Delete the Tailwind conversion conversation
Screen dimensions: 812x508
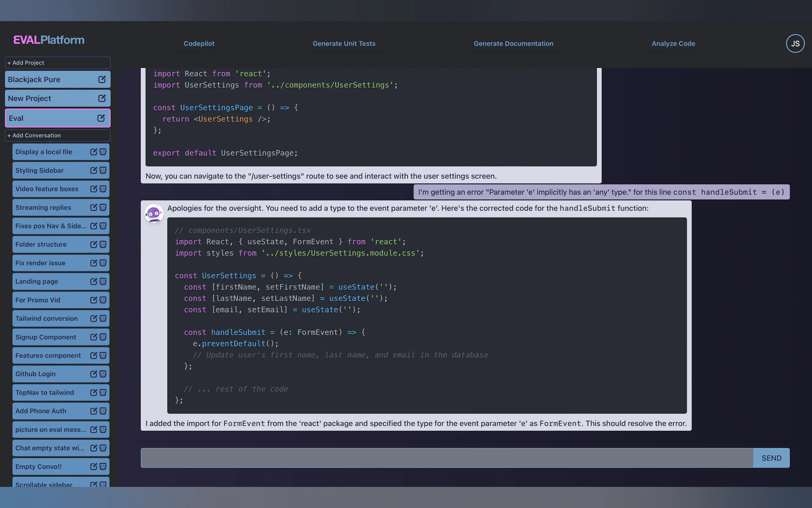point(103,318)
